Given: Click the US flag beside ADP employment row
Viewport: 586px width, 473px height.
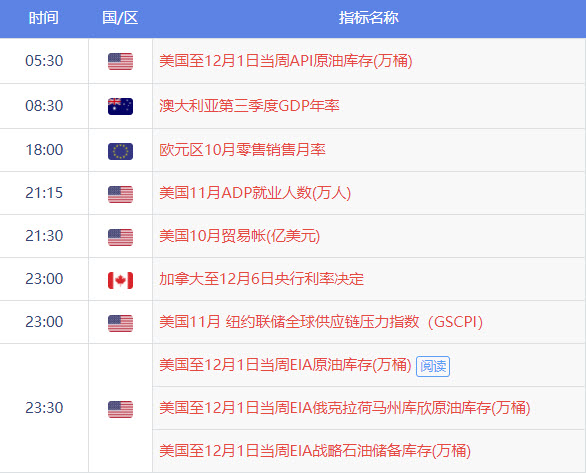Looking at the screenshot, I should [x=120, y=194].
